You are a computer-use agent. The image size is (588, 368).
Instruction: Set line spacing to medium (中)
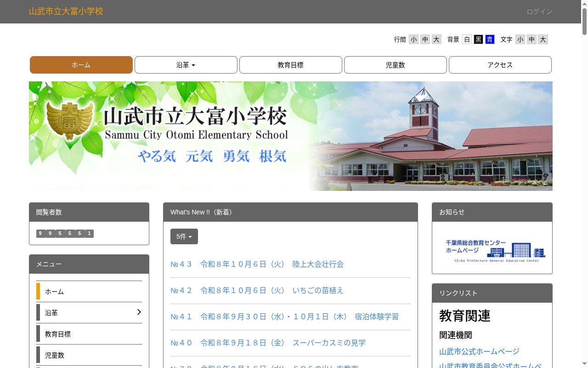pyautogui.click(x=425, y=40)
